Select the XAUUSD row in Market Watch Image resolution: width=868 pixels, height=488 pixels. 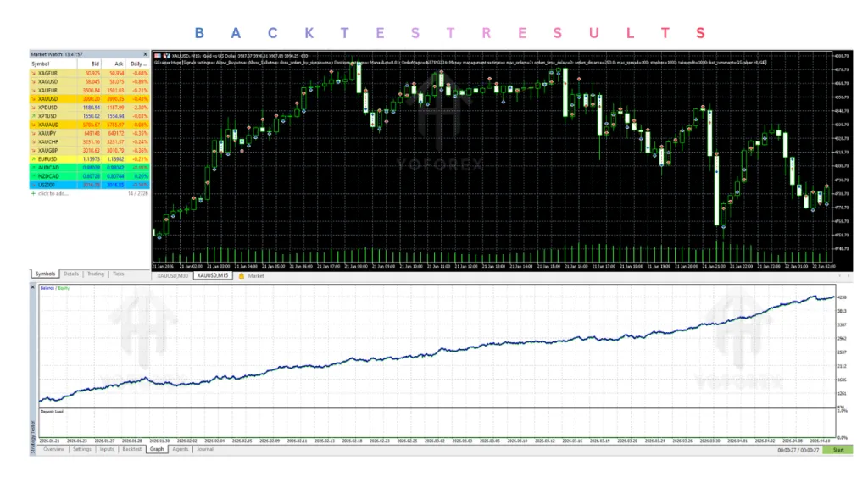pyautogui.click(x=89, y=99)
